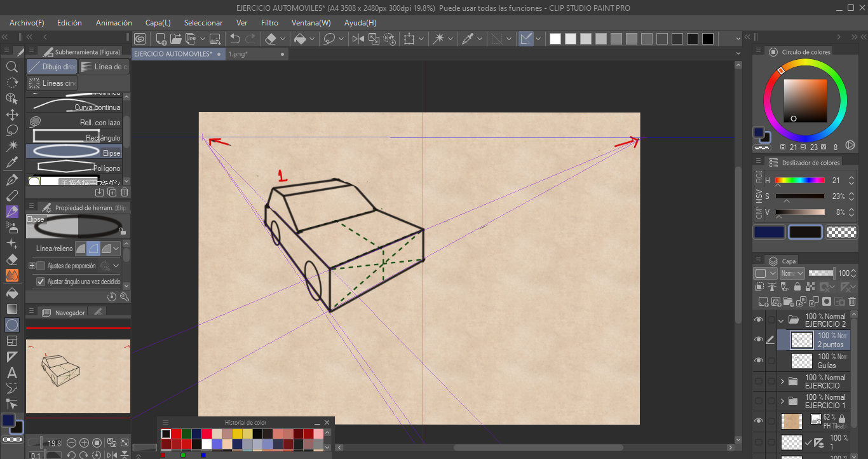Select the Move layer tool

[11, 115]
